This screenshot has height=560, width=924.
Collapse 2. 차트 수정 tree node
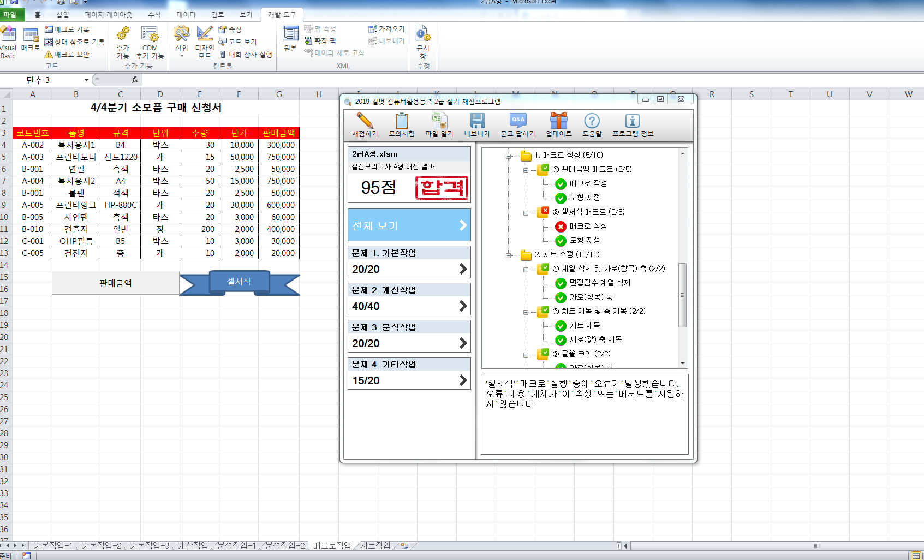coord(508,255)
